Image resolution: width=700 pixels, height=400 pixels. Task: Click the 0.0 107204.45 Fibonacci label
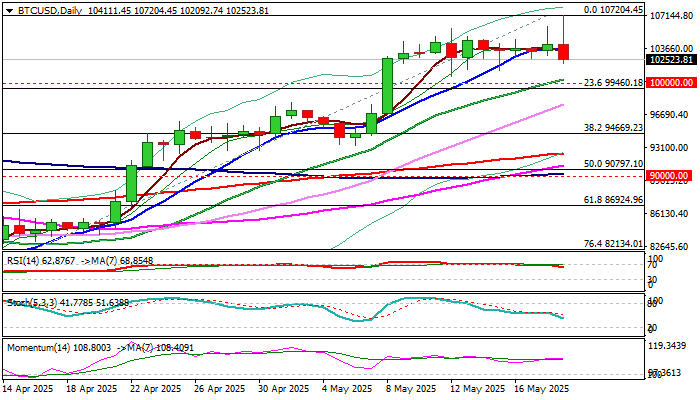[613, 10]
